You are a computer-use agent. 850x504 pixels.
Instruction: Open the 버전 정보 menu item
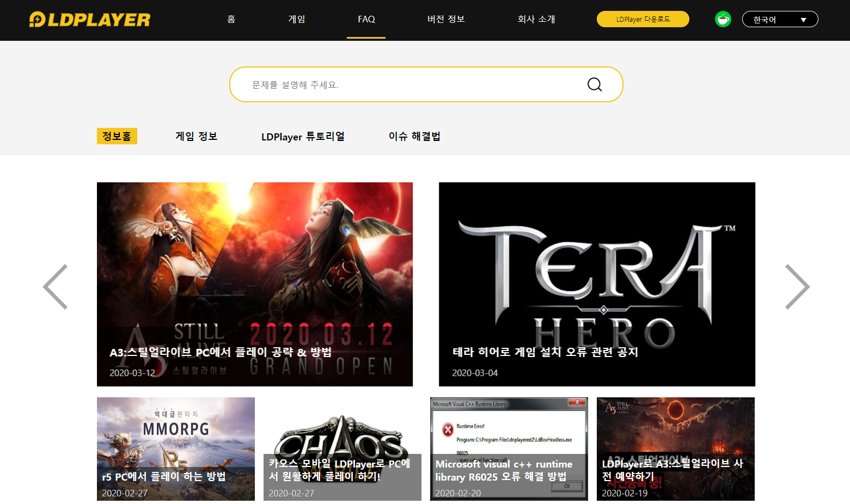[446, 19]
